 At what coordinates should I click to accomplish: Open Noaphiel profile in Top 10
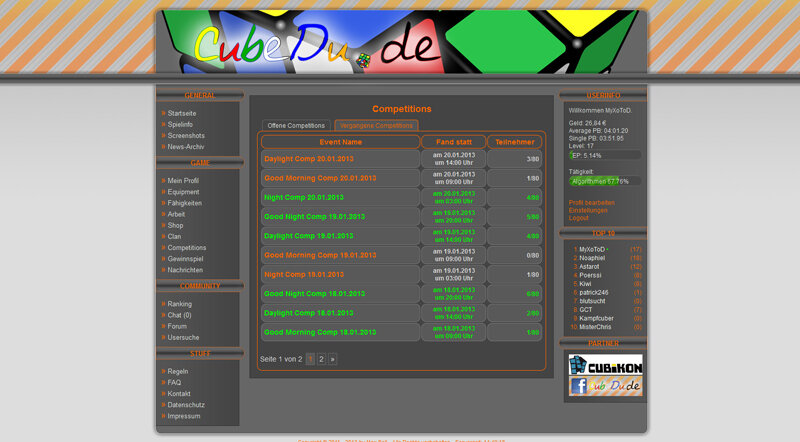point(592,258)
